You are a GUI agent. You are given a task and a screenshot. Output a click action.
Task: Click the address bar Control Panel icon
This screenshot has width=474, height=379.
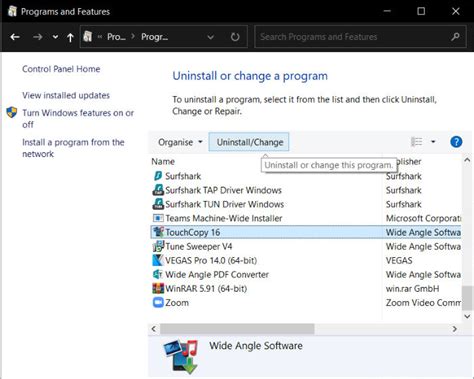coord(88,36)
